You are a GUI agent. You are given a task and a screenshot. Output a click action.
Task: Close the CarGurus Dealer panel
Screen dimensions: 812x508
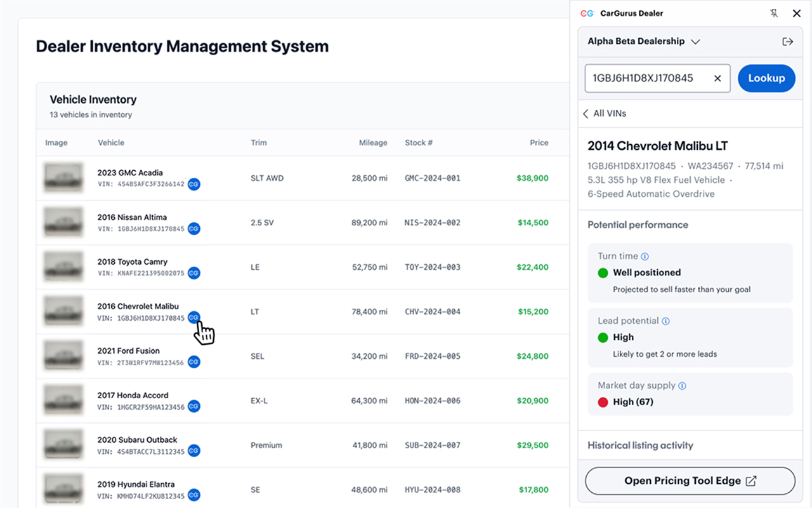point(797,13)
